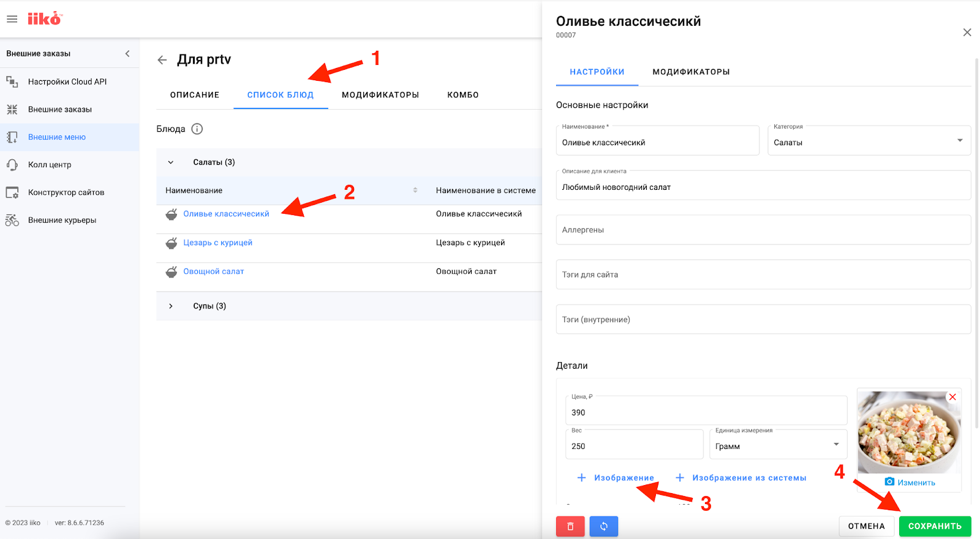The width and height of the screenshot is (980, 539).
Task: Click the Вес field showing 250
Action: coord(634,444)
